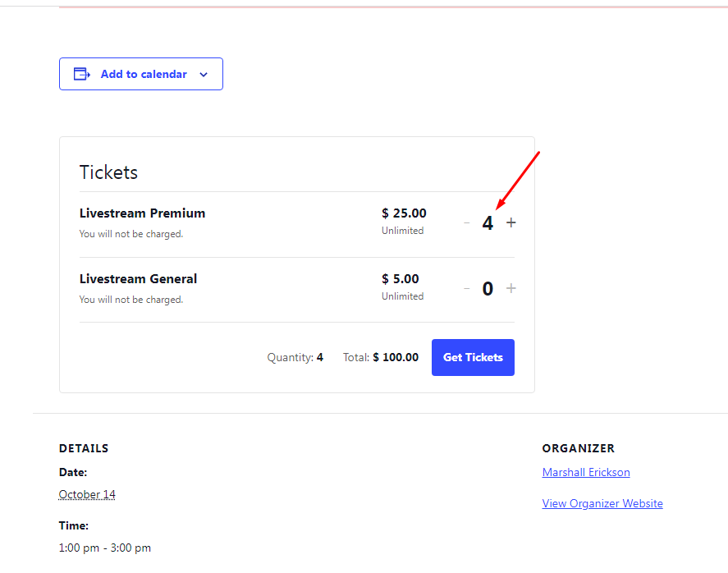The height and width of the screenshot is (573, 728).
Task: Click the $ 25.00 price
Action: pos(404,213)
